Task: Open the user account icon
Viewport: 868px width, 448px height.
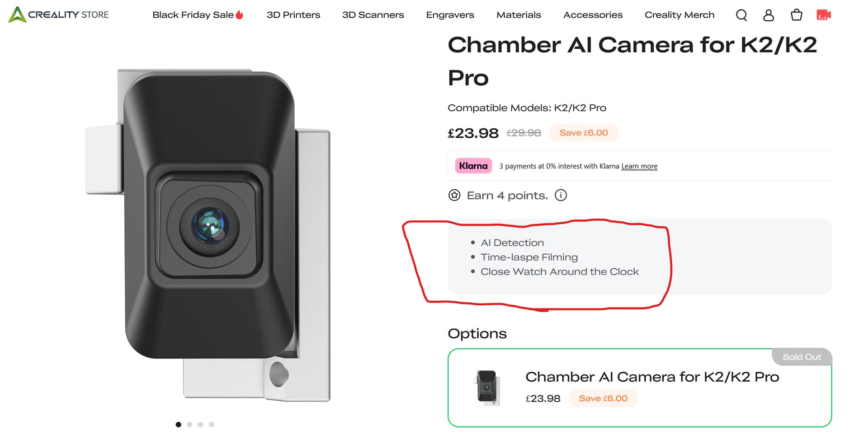Action: coord(769,15)
